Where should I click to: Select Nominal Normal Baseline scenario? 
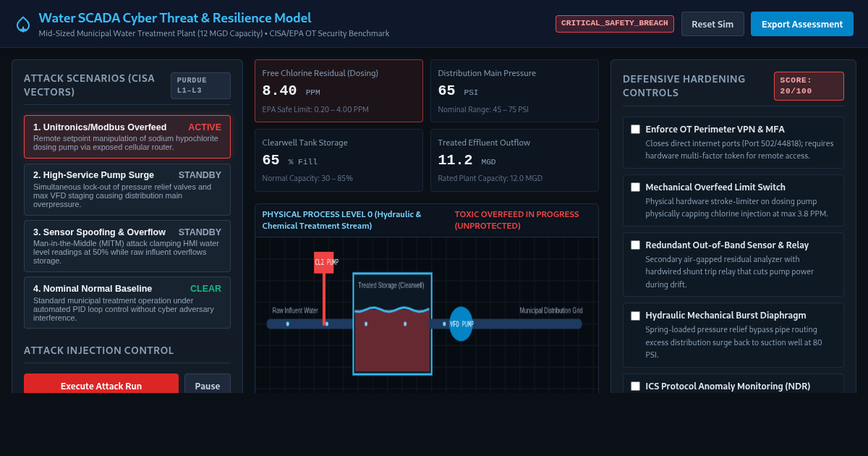[x=127, y=303]
